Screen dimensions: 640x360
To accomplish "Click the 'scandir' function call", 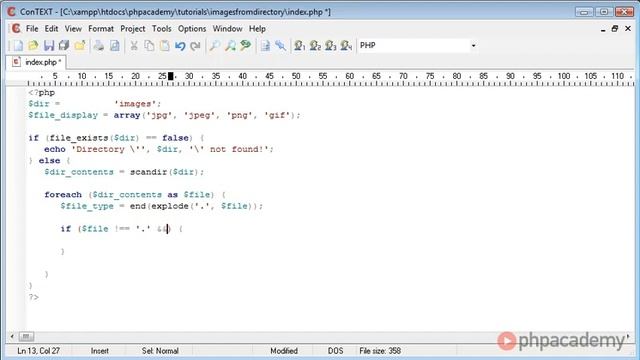I will [x=149, y=172].
